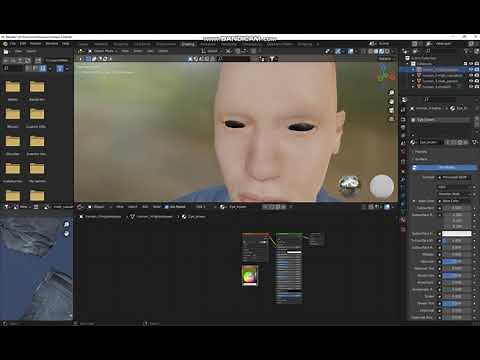The width and height of the screenshot is (480, 360).
Task: Open Texture properties tab
Action: click(403, 229)
